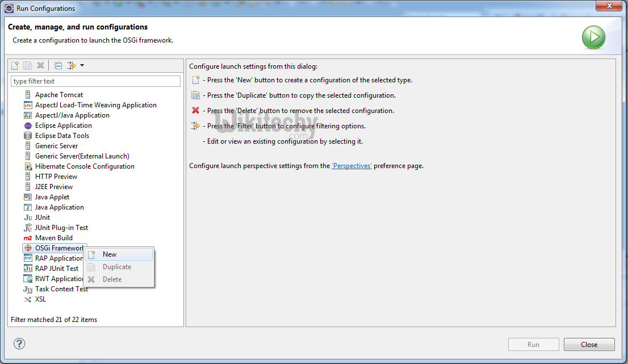Select Java Application in the list
Image resolution: width=628 pixels, height=364 pixels.
coord(59,207)
